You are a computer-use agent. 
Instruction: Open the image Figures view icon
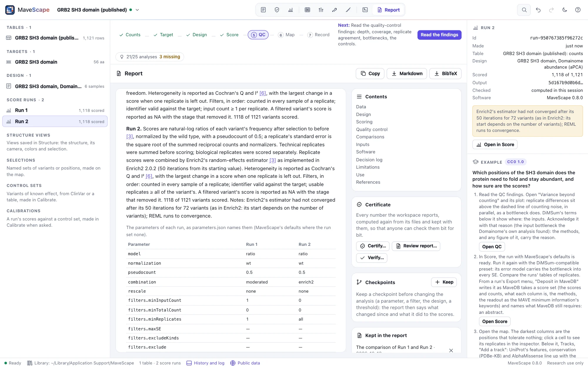pyautogui.click(x=365, y=10)
